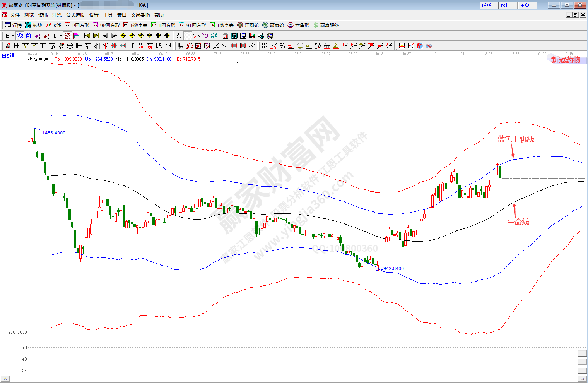588x383 pixels.
Task: Select the red pencil drawing tool
Action: click(8, 46)
